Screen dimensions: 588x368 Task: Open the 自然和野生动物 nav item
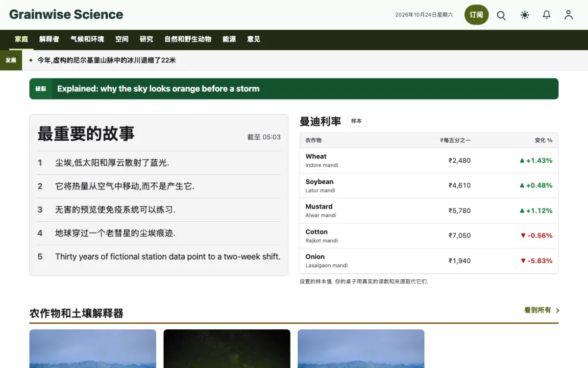coord(188,39)
